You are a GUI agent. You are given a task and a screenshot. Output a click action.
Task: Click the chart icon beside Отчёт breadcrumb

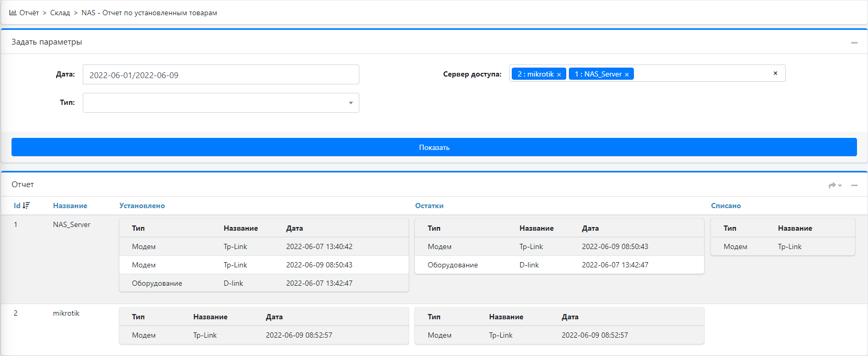13,13
